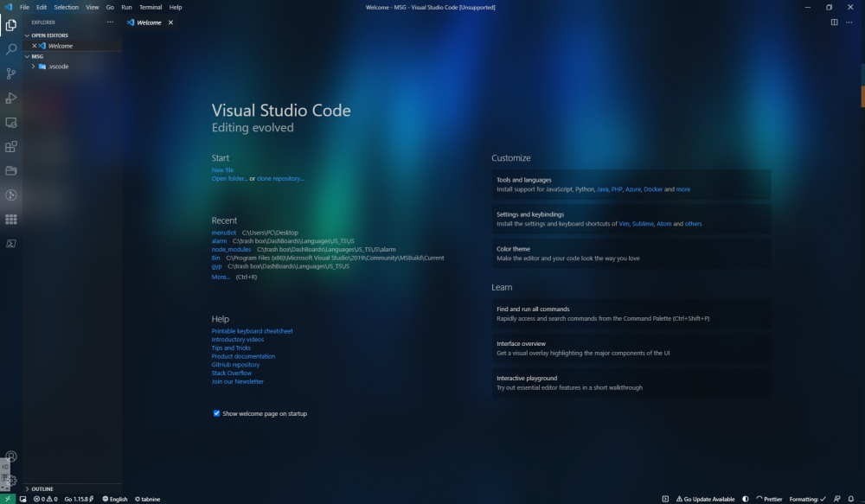
Task: Open the Tips and Tricks link
Action: click(x=231, y=348)
